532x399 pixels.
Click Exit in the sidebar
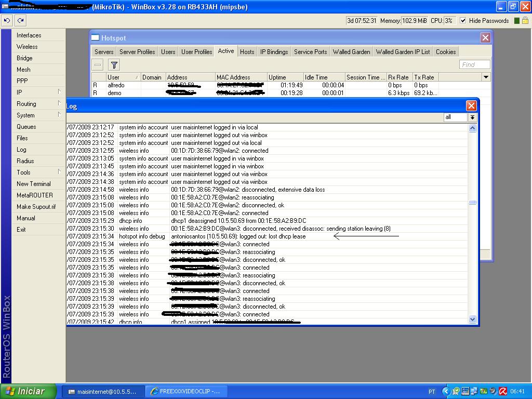tap(21, 229)
